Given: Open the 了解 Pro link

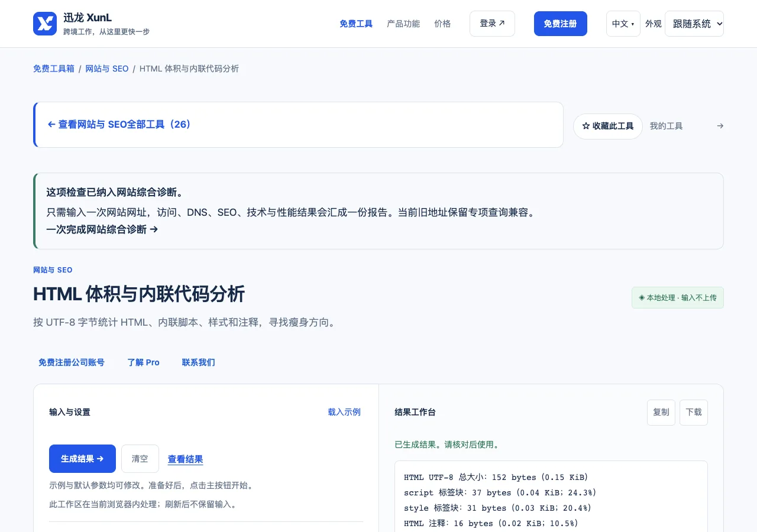Looking at the screenshot, I should (143, 362).
